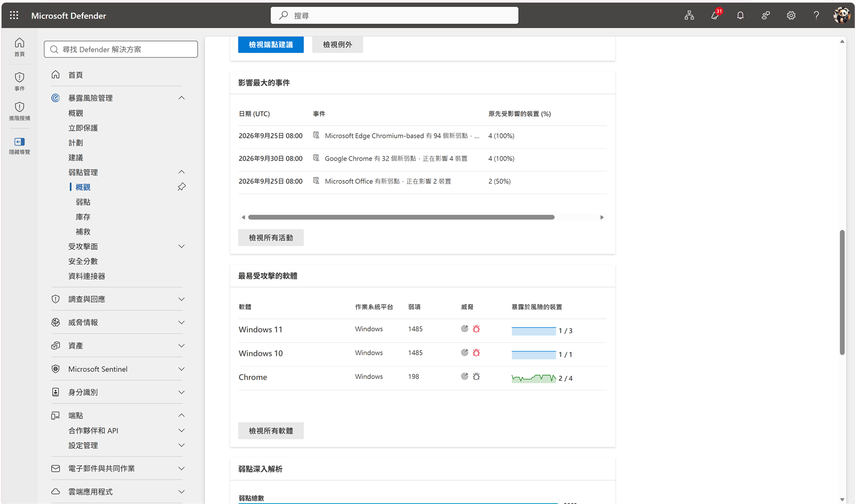
Task: Open the app launcher waffle icon
Action: [14, 15]
